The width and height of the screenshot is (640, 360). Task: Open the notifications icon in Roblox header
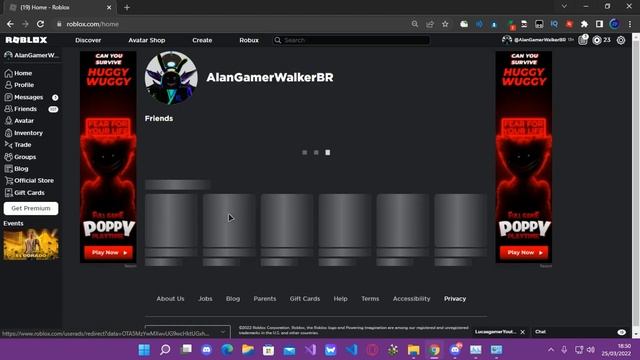coord(583,40)
